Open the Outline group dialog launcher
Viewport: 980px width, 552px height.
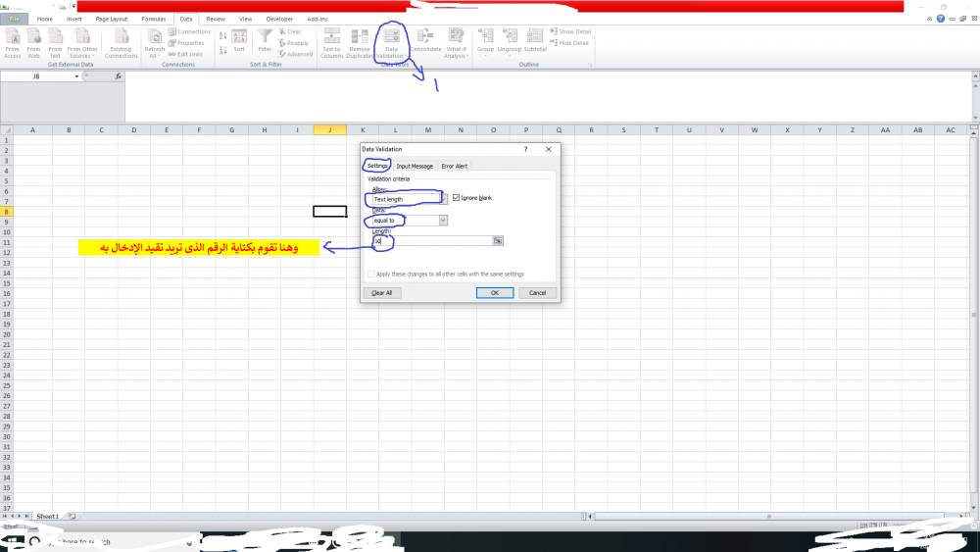pyautogui.click(x=589, y=65)
